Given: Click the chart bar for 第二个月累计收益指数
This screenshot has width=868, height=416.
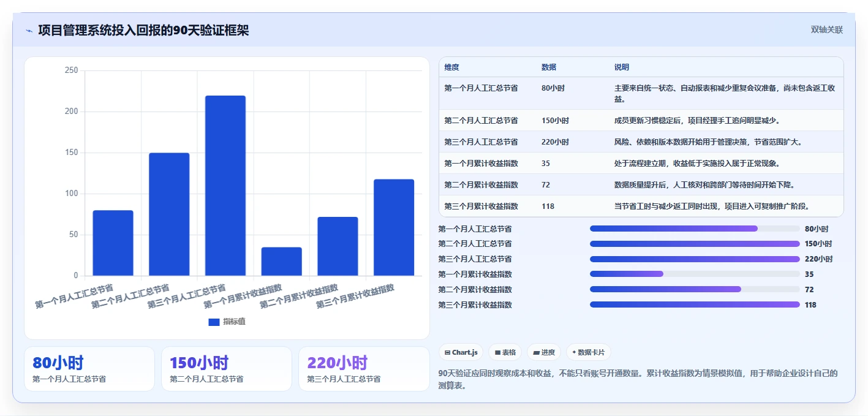Looking at the screenshot, I should click(338, 246).
